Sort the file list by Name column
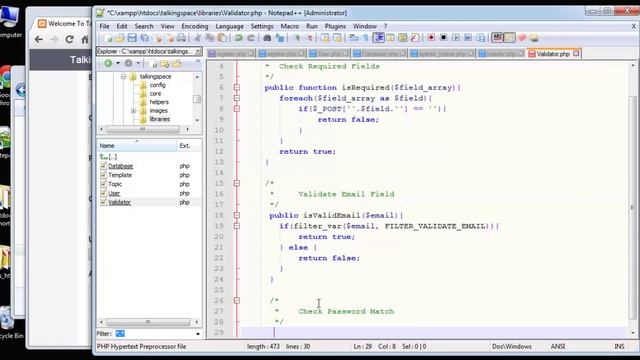The height and width of the screenshot is (360, 640). [137, 146]
